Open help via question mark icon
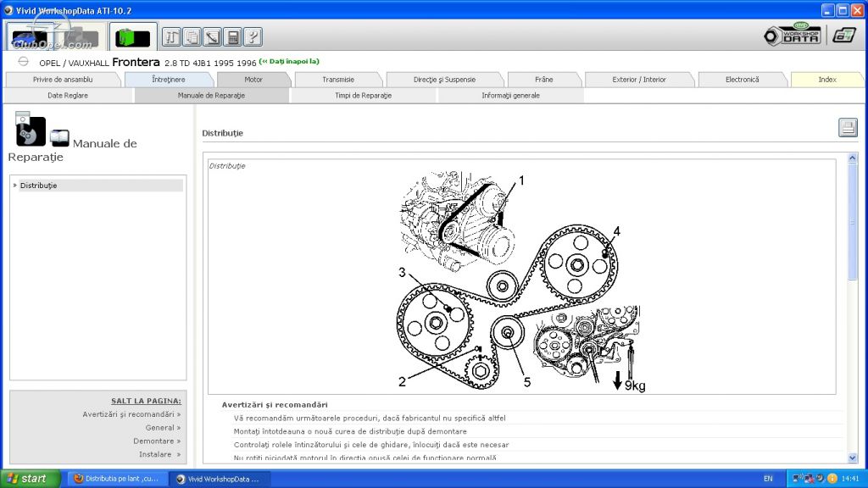This screenshot has width=868, height=488. click(x=253, y=37)
